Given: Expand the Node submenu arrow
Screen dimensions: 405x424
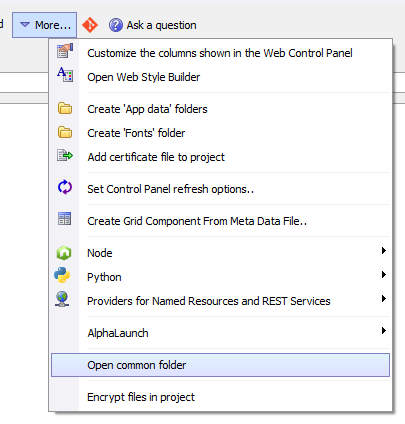Looking at the screenshot, I should point(384,251).
